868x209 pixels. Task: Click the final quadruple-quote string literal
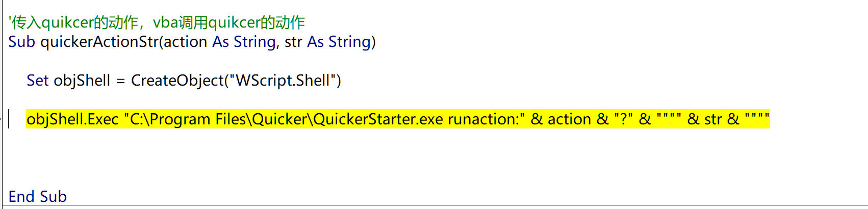tap(757, 119)
